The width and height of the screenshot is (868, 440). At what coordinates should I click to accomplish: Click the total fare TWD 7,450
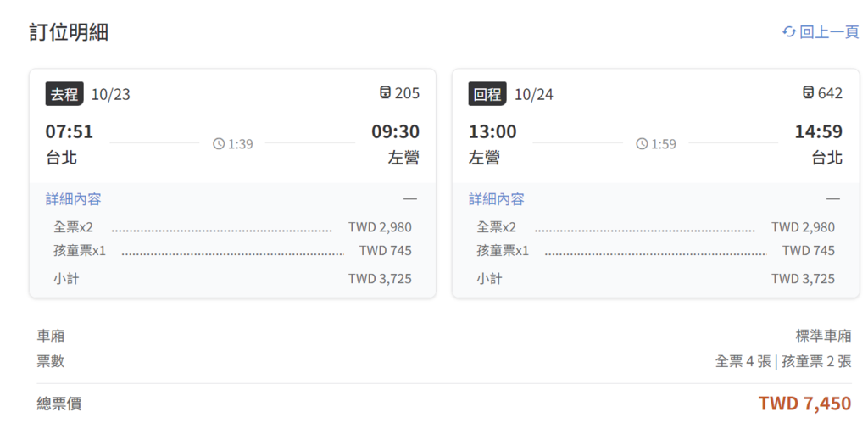point(804,404)
